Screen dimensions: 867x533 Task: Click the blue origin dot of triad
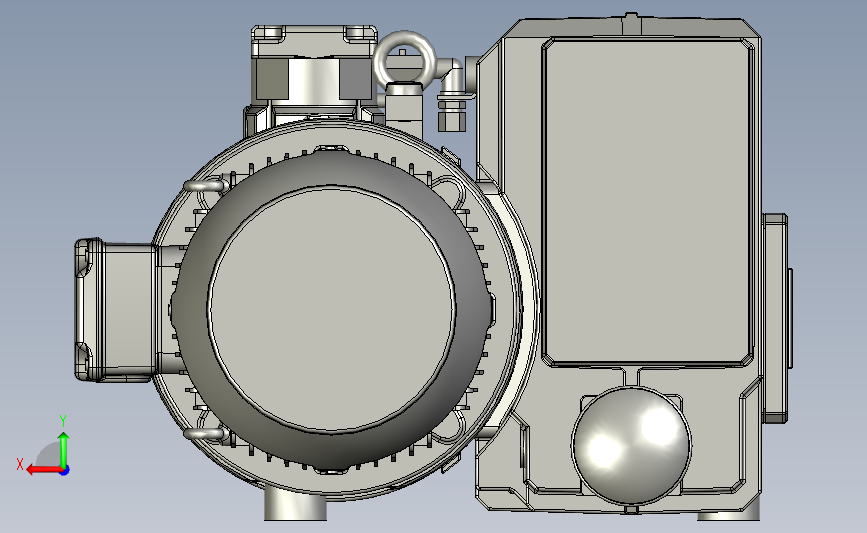pyautogui.click(x=65, y=470)
